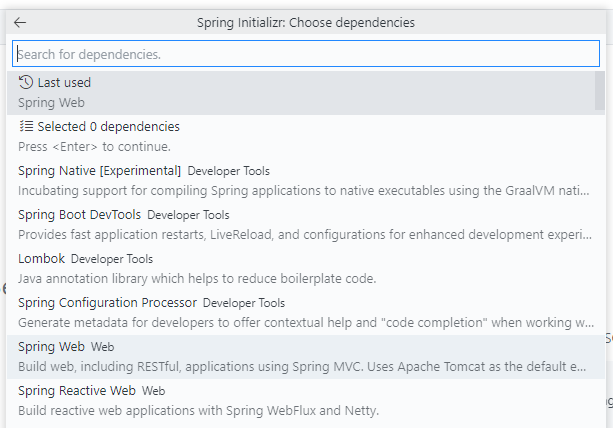This screenshot has width=613, height=428.
Task: Click the Last used history clock icon
Action: [x=26, y=82]
